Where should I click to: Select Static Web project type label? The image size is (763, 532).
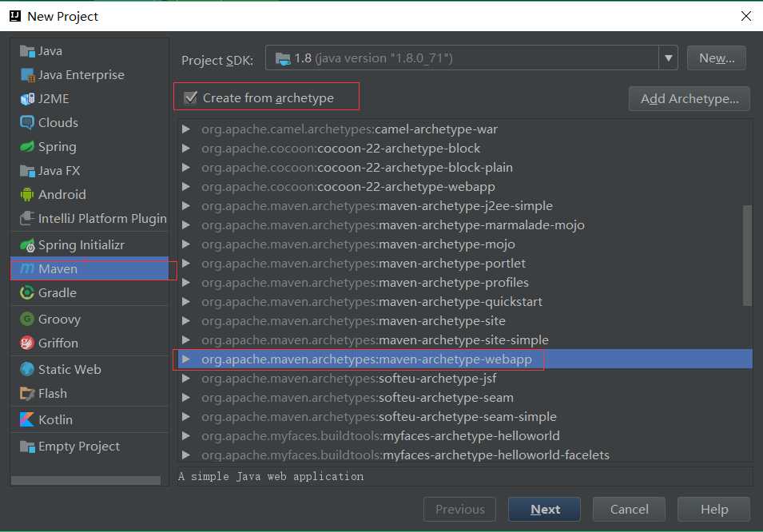70,369
